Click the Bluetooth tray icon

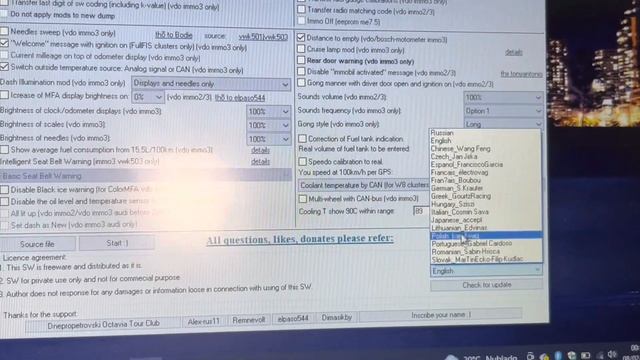click(558, 356)
